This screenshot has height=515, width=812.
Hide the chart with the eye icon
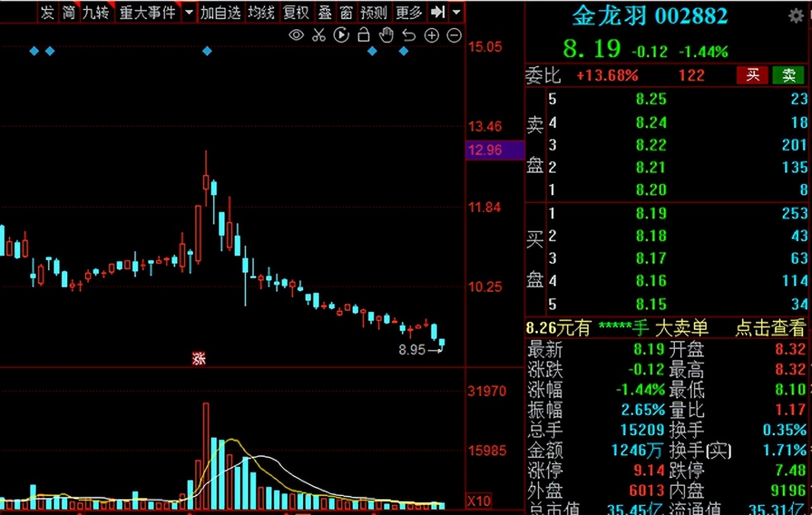296,36
